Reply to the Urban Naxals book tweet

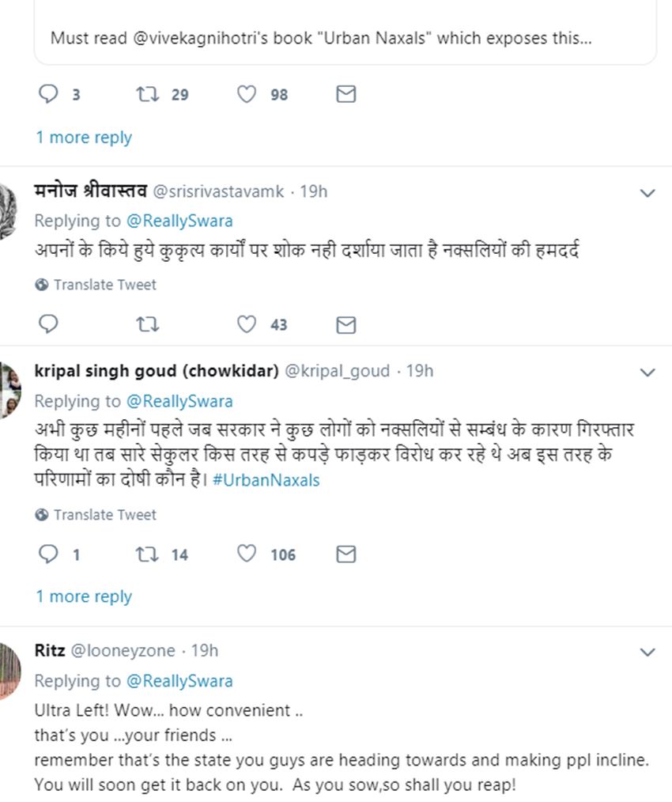click(48, 95)
